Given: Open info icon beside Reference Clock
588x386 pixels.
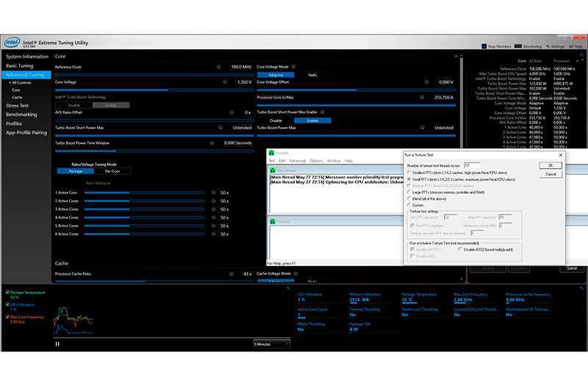Looking at the screenshot, I should [218, 67].
